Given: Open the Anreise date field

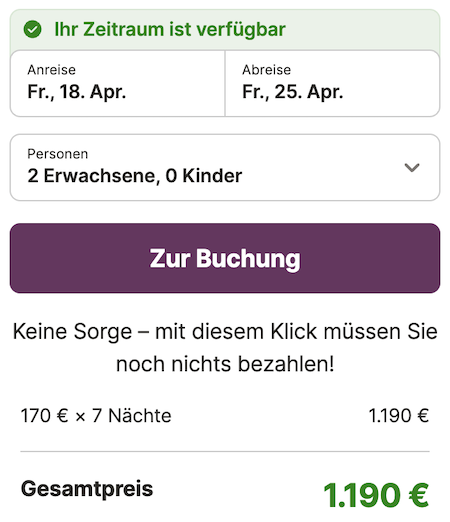Looking at the screenshot, I should coord(118,83).
